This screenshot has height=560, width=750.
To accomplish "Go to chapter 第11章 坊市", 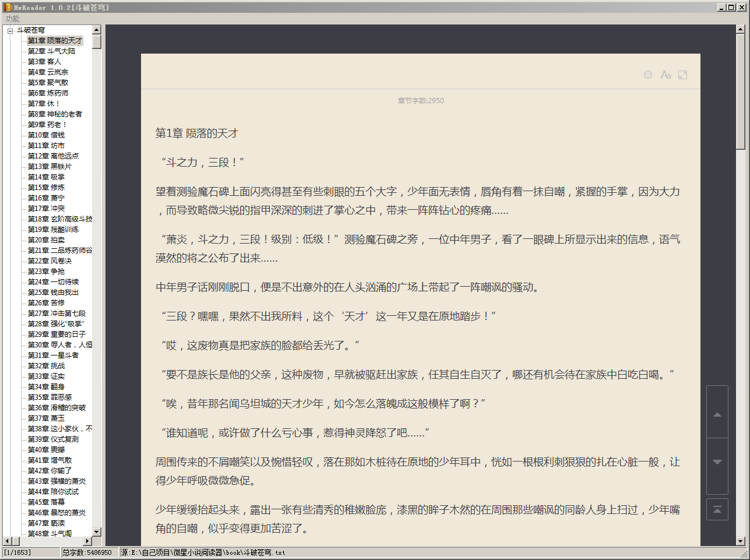I will point(46,146).
